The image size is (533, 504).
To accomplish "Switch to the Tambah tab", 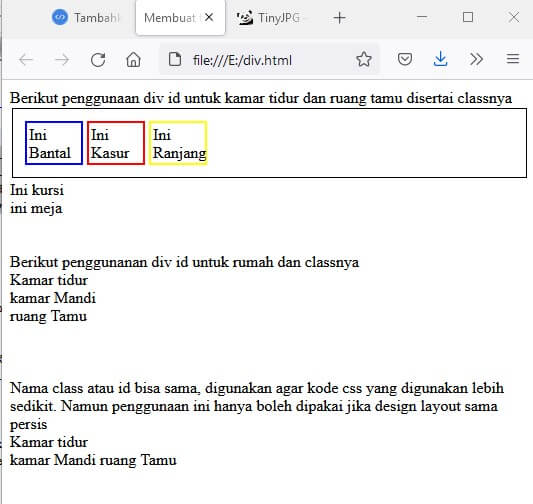I will (85, 18).
